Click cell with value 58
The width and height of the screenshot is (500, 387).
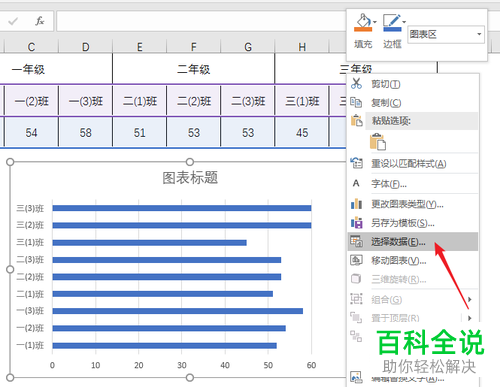pos(86,133)
